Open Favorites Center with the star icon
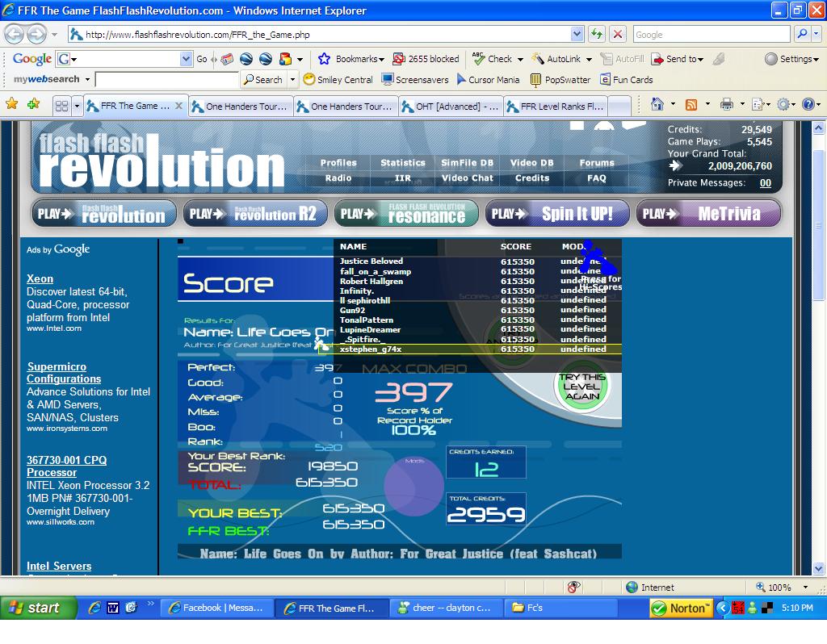The height and width of the screenshot is (644, 827). [11, 104]
